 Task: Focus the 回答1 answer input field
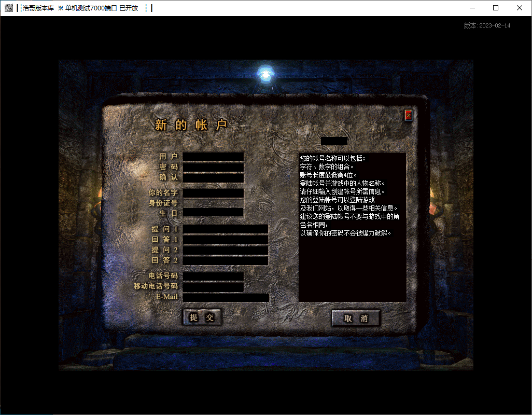[225, 240]
